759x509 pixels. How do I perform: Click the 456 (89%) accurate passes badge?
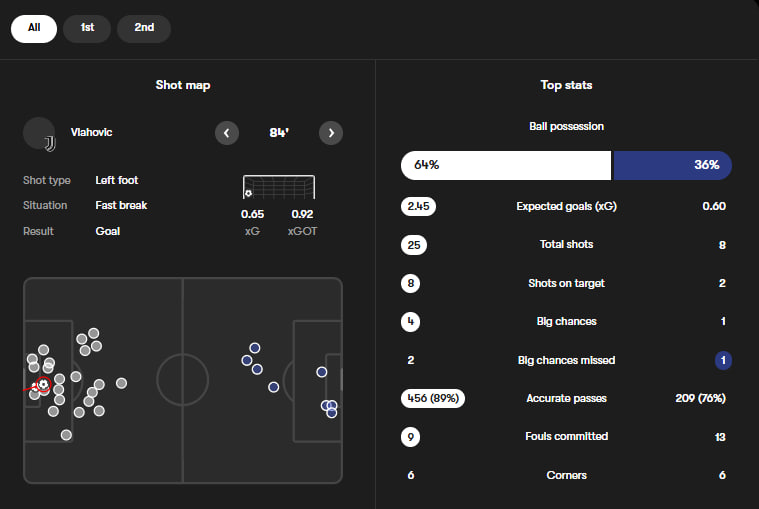point(433,398)
